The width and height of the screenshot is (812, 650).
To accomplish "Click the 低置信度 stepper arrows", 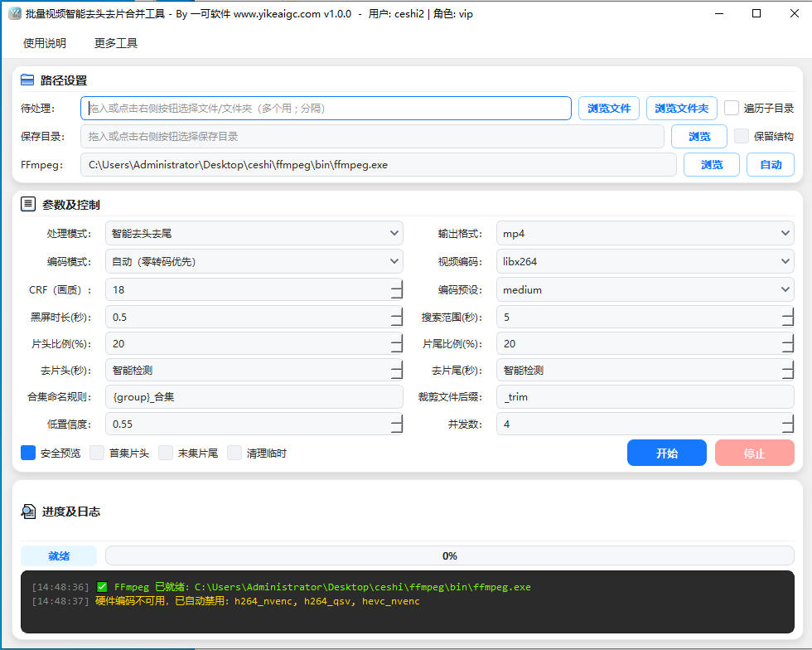I will pos(397,424).
